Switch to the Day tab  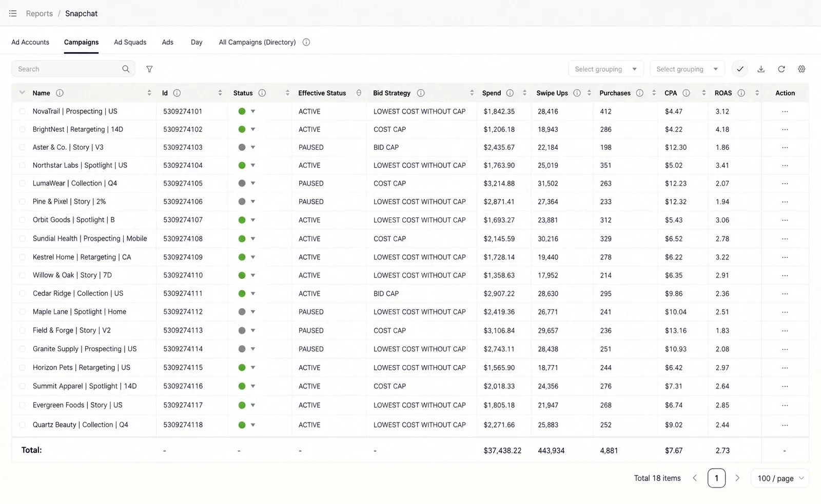tap(197, 43)
